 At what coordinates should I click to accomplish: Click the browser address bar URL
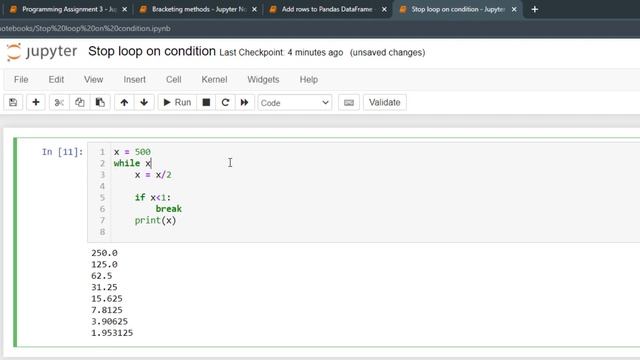tap(85, 29)
